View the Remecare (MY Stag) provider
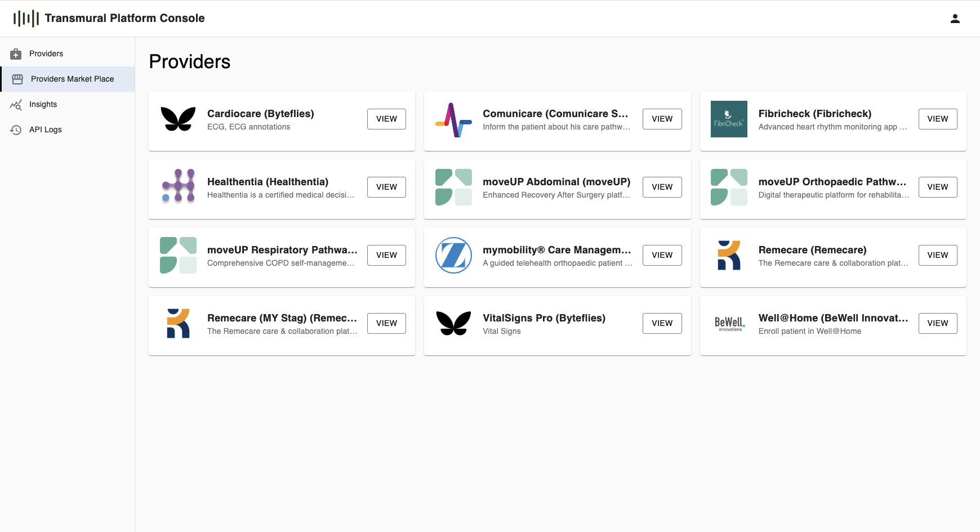 pos(386,323)
